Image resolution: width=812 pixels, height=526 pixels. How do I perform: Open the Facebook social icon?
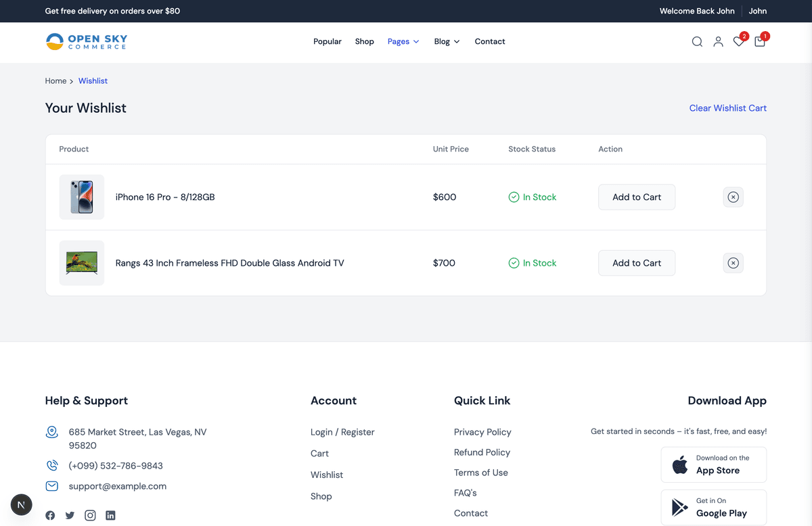click(x=50, y=515)
